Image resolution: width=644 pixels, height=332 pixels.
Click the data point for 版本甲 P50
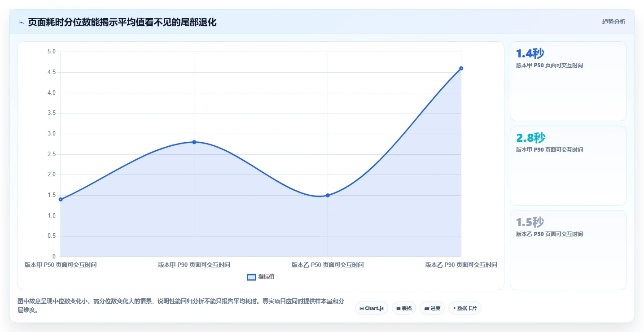(61, 199)
